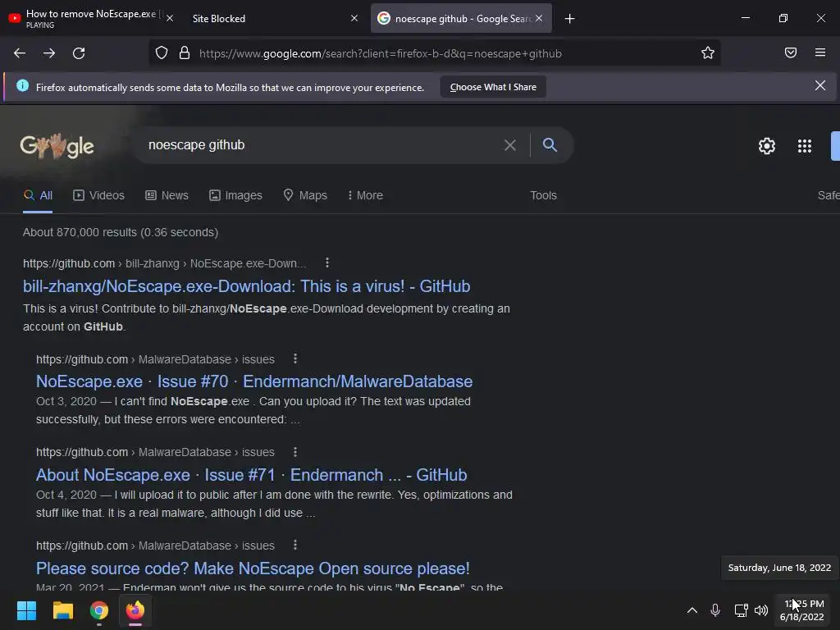Bookmark this page with the star icon
The height and width of the screenshot is (630, 840).
708,52
